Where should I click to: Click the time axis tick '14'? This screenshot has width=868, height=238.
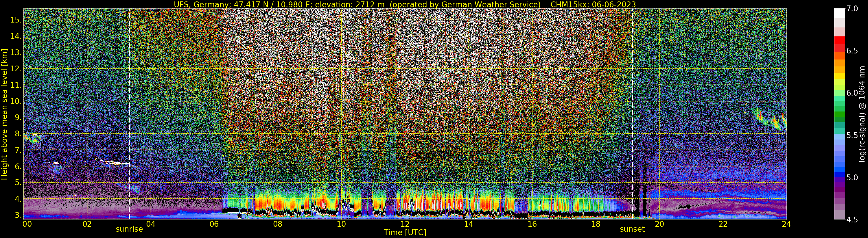[x=469, y=224]
